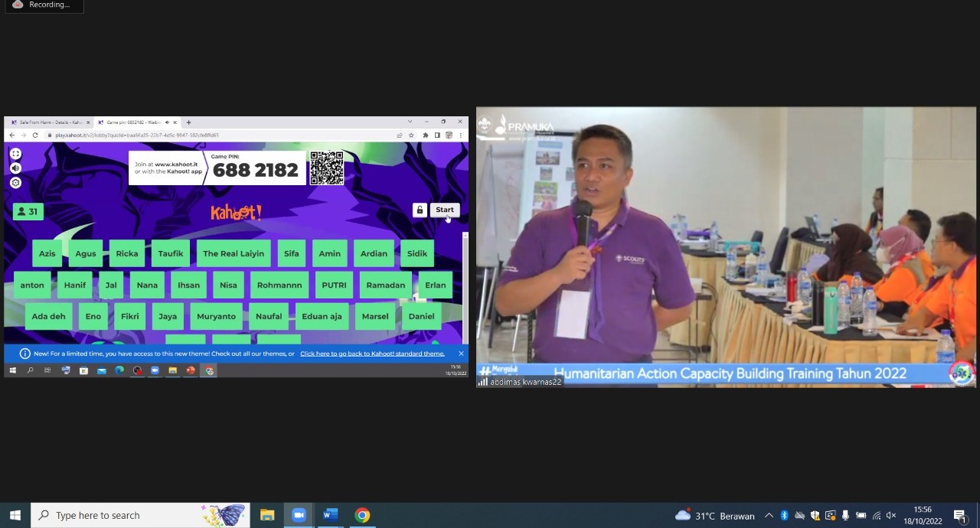Switch to Zoom taskbar icon
This screenshot has height=528, width=980.
[x=299, y=515]
